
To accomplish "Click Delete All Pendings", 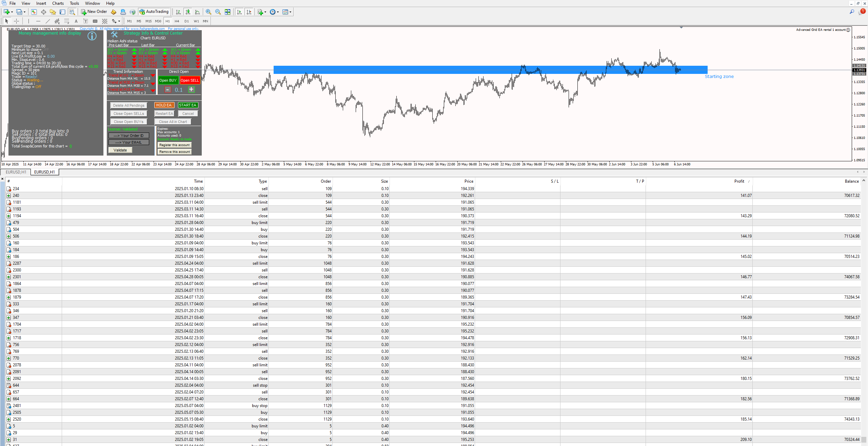I will 129,105.
